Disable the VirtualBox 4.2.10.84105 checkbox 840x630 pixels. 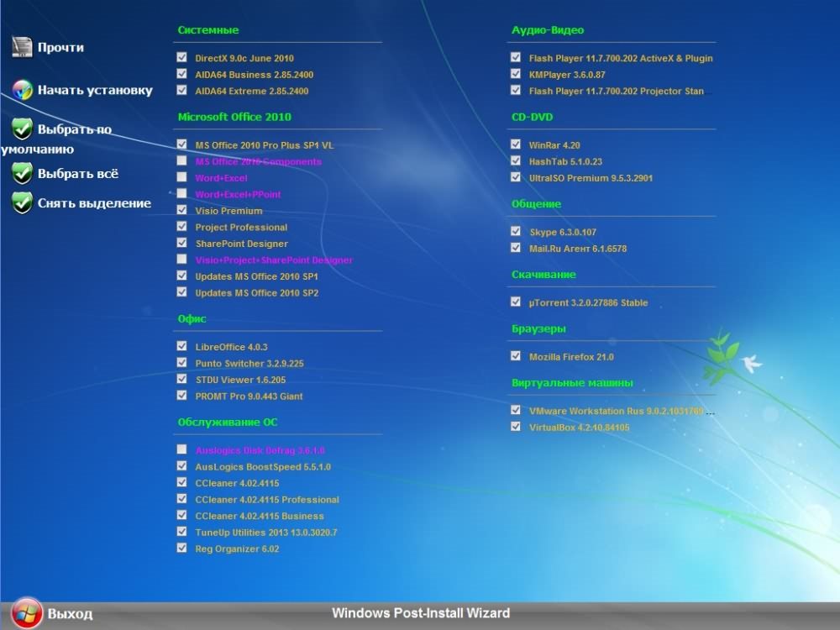[516, 427]
